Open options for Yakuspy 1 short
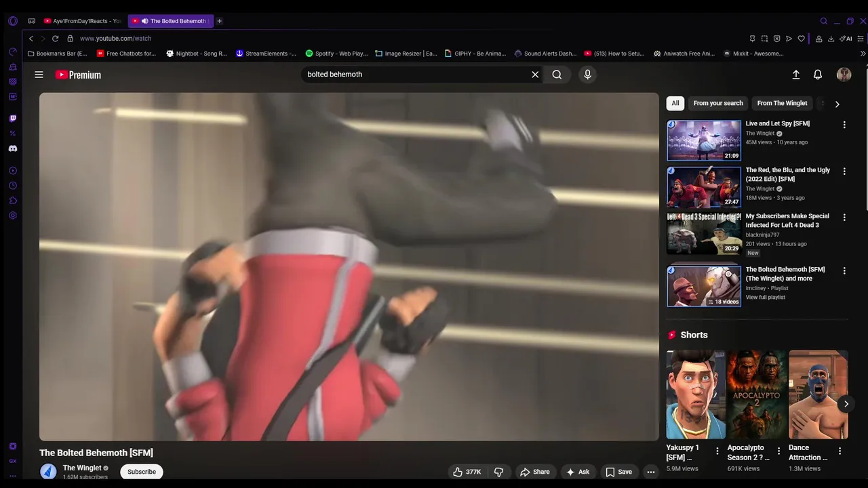The height and width of the screenshot is (488, 868). point(717,451)
